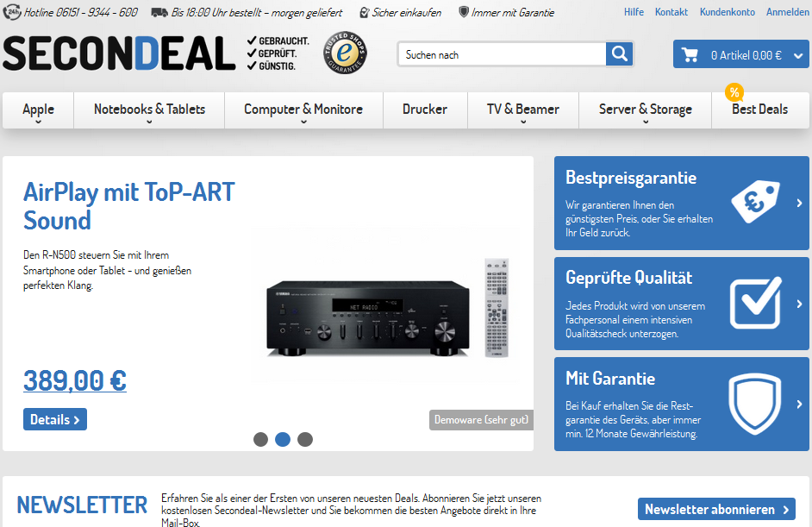Click hotline number 06151 - 9344 - 600
Screen dimensions: 812x527
coord(97,12)
